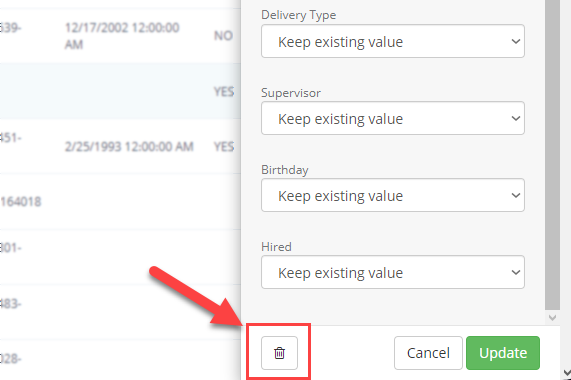Click the YES value beside 2/25/1993
The height and width of the screenshot is (380, 571).
pyautogui.click(x=224, y=147)
